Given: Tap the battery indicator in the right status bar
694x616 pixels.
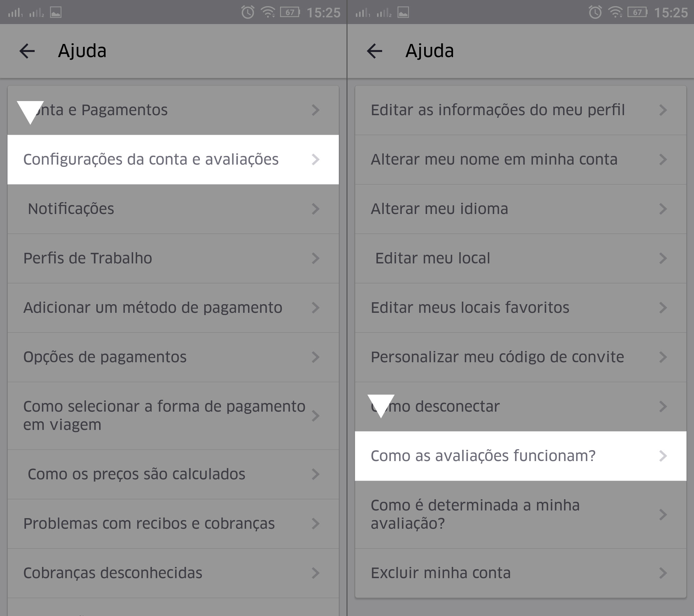Looking at the screenshot, I should pyautogui.click(x=637, y=13).
